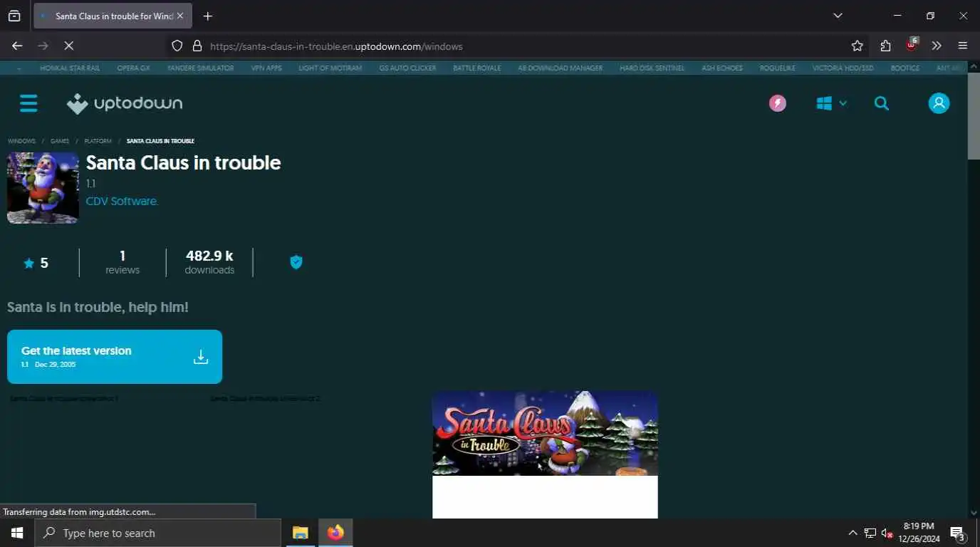This screenshot has width=980, height=547.
Task: Bookmark this page with star
Action: [x=857, y=46]
